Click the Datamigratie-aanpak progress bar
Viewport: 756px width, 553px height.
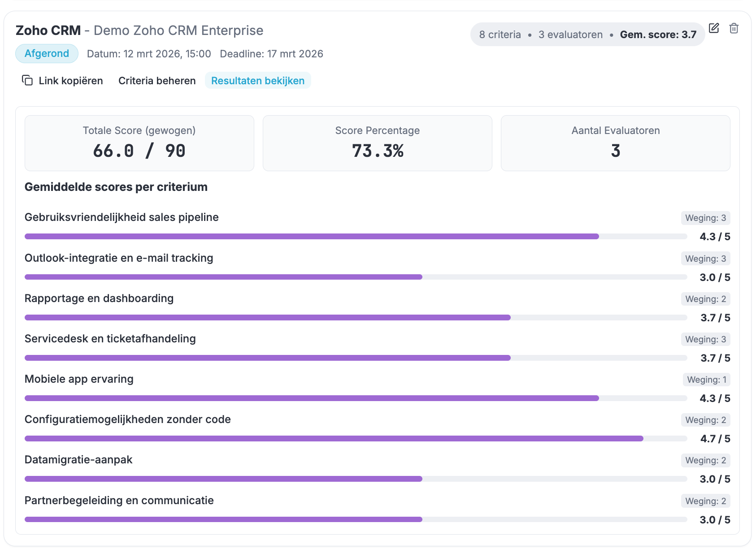point(356,479)
